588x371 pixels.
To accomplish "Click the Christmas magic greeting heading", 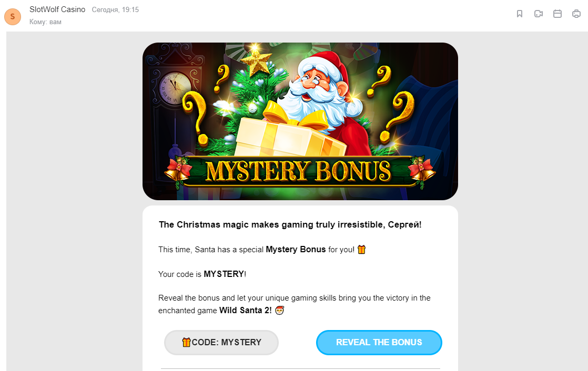I will click(290, 224).
